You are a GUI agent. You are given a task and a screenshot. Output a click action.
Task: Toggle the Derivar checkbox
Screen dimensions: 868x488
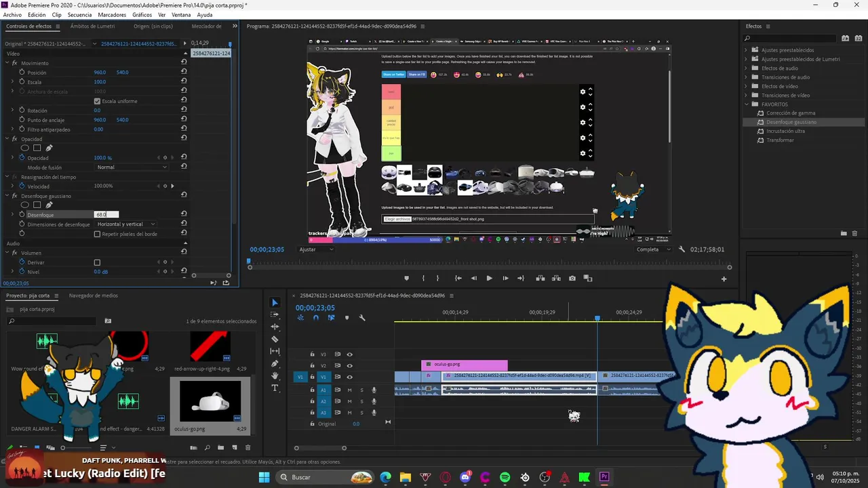[x=97, y=262]
